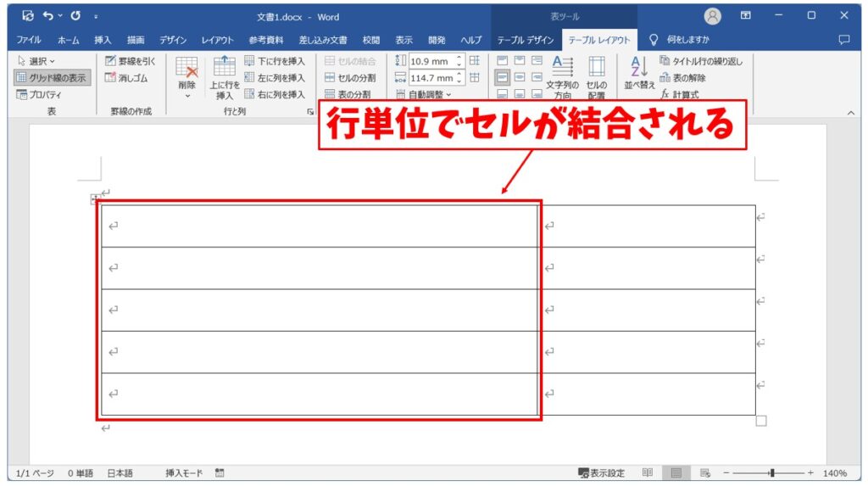Switch to テーブル デザイン tab
The height and width of the screenshot is (486, 868).
(526, 40)
